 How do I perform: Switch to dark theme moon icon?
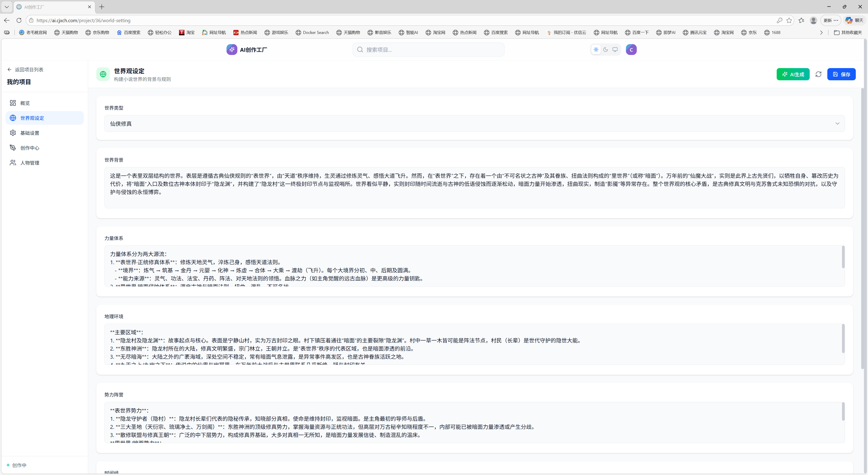click(606, 50)
